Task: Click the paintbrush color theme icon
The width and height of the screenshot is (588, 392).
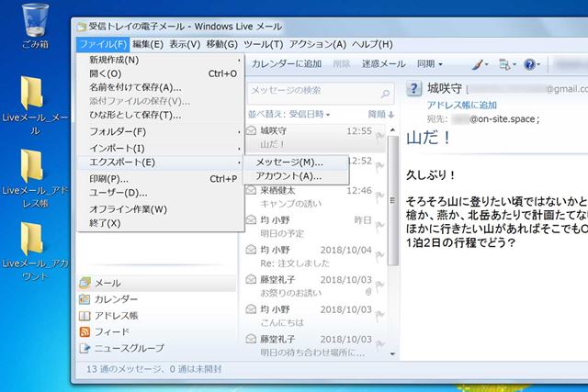Action: click(x=477, y=64)
